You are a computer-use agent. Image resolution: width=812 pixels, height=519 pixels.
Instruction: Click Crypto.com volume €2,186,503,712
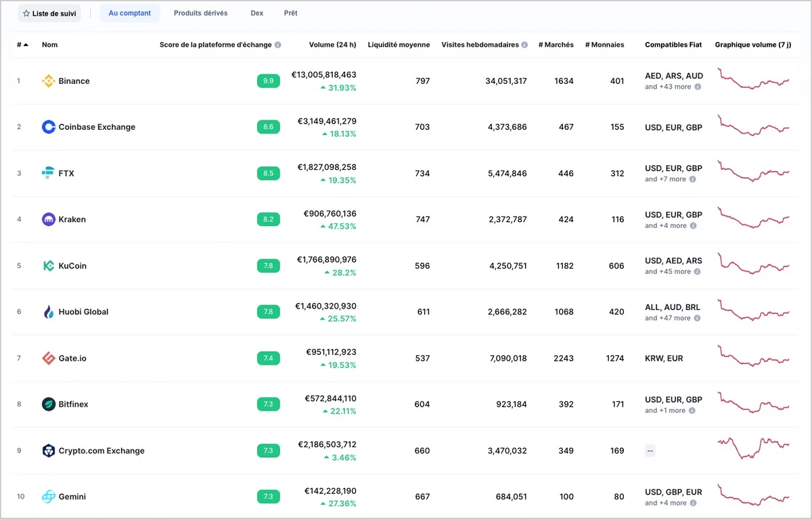tap(327, 445)
